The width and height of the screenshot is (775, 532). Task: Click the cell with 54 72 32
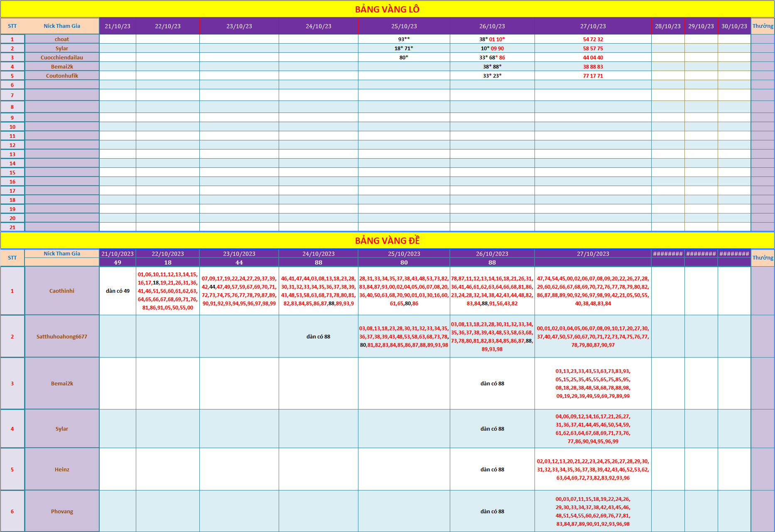pos(593,39)
